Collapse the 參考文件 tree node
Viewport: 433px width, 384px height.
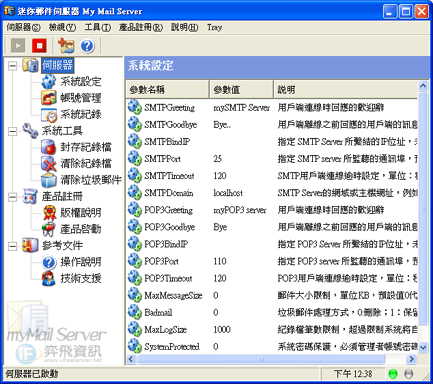(x=12, y=246)
